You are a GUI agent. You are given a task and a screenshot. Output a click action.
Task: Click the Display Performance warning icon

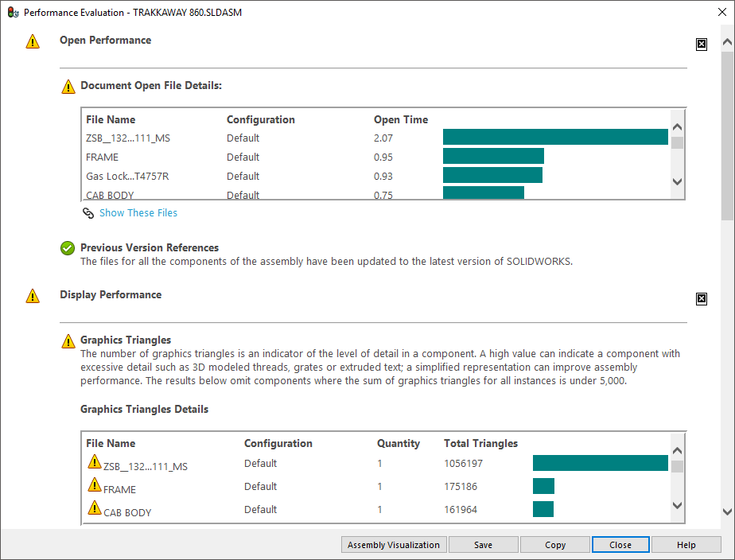[x=33, y=296]
